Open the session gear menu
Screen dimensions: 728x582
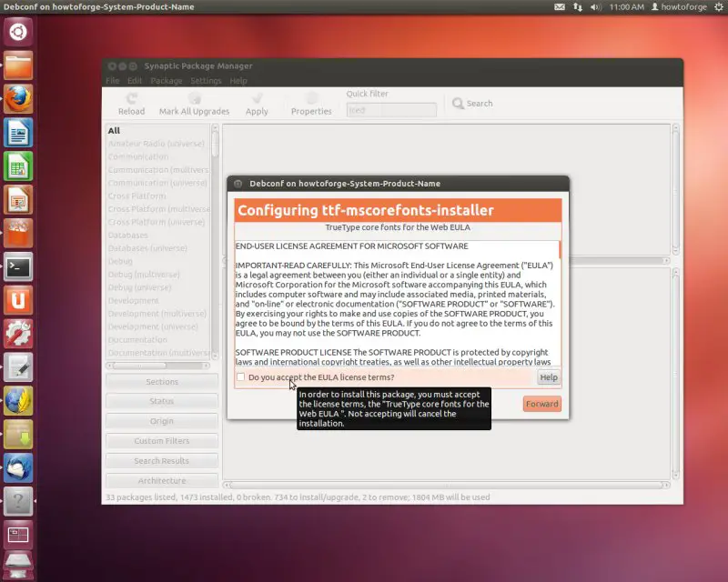pyautogui.click(x=718, y=7)
